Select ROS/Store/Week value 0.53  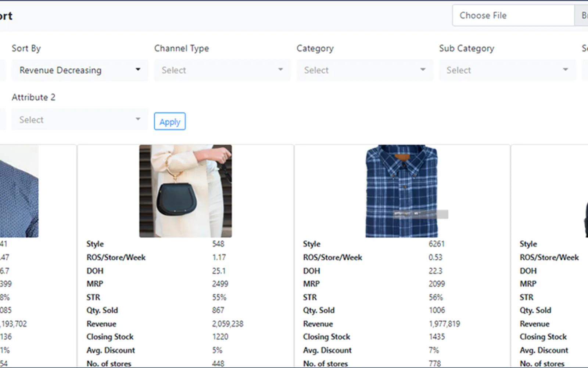coord(435,258)
